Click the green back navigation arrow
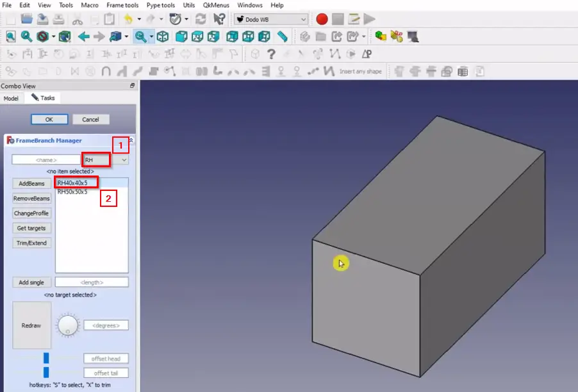 (x=83, y=37)
